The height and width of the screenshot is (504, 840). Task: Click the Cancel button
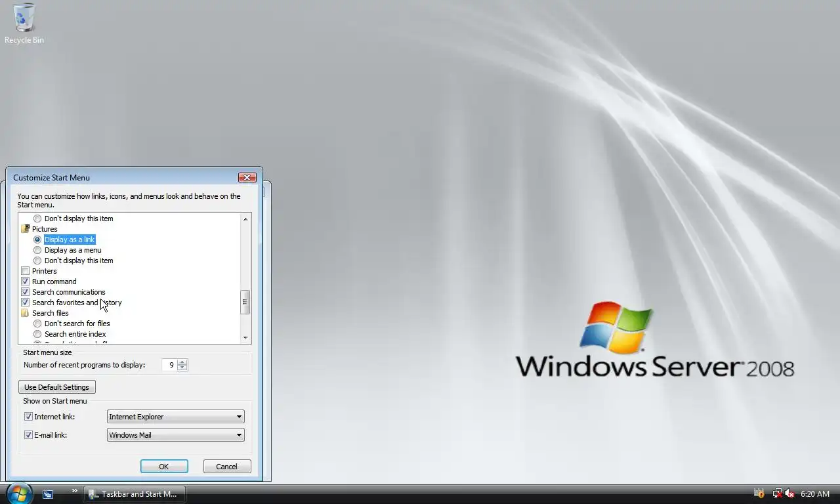click(226, 467)
